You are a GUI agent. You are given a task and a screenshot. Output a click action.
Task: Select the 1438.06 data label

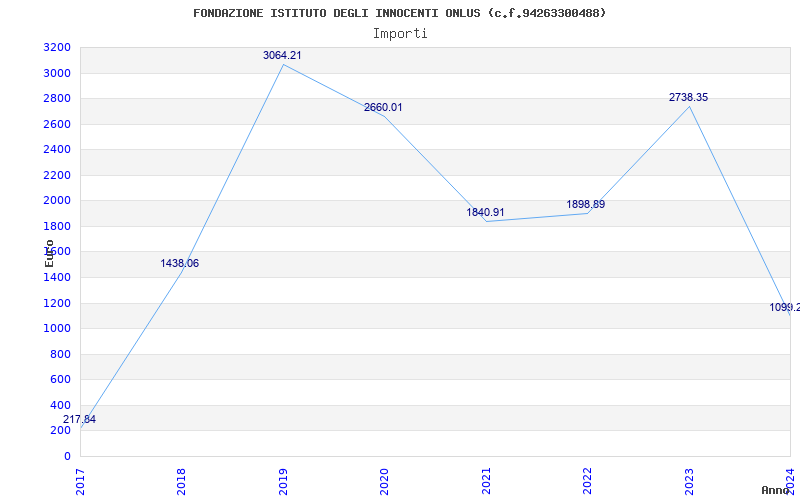180,263
